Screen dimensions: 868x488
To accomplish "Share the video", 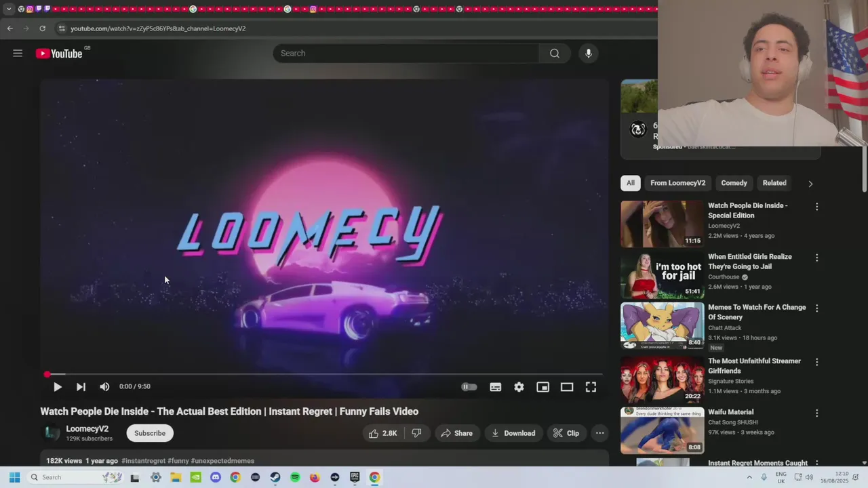I will point(456,433).
